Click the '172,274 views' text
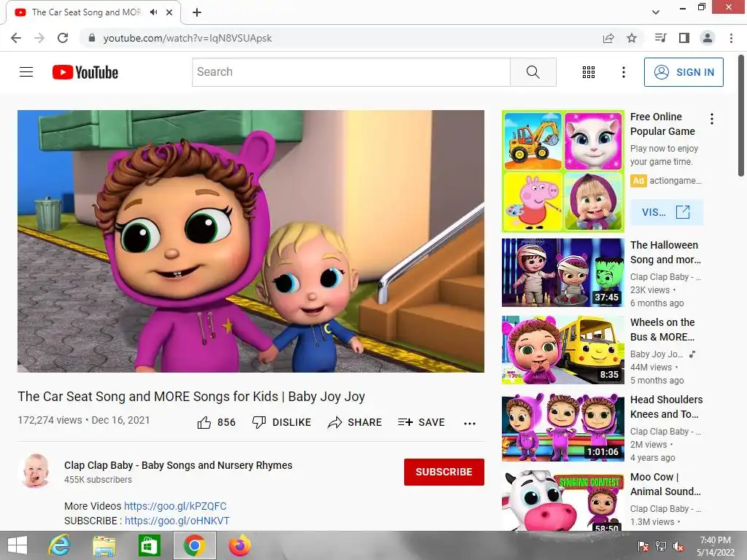This screenshot has width=747, height=560. tap(50, 420)
